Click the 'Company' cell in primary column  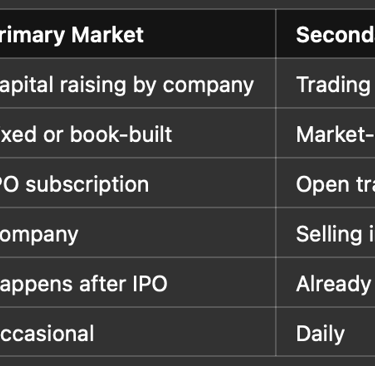tap(138, 232)
